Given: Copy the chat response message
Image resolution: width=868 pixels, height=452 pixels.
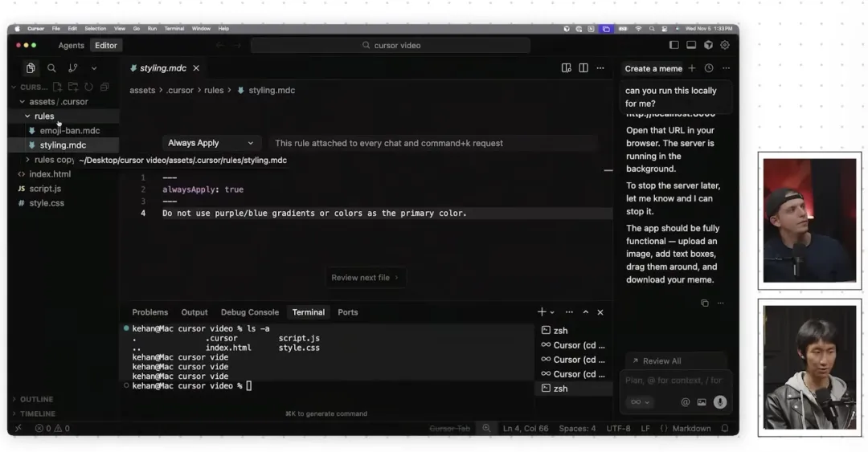Looking at the screenshot, I should 704,303.
